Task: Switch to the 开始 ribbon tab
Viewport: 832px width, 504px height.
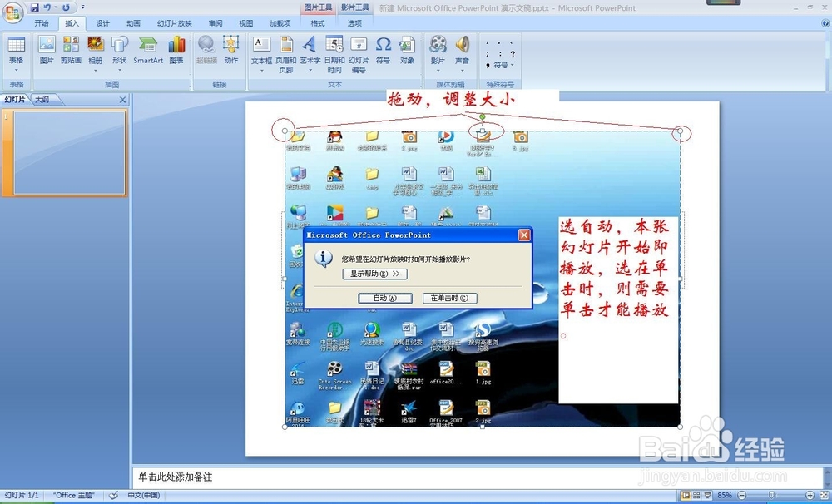Action: (x=42, y=23)
